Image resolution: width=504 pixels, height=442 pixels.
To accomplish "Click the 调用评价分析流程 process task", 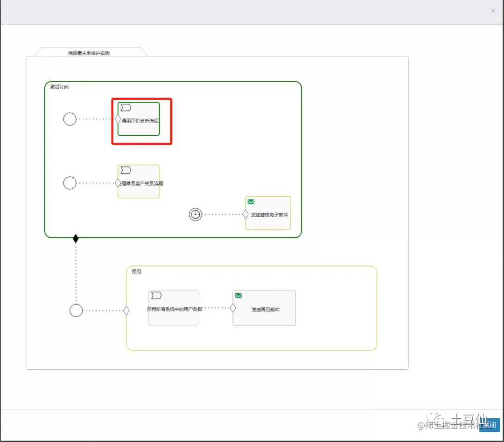I will 139,119.
